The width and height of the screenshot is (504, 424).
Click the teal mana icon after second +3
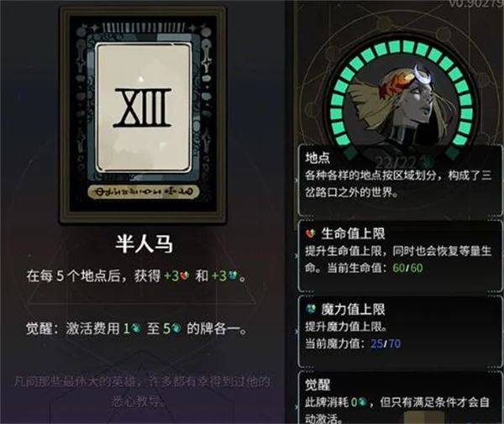(x=233, y=275)
